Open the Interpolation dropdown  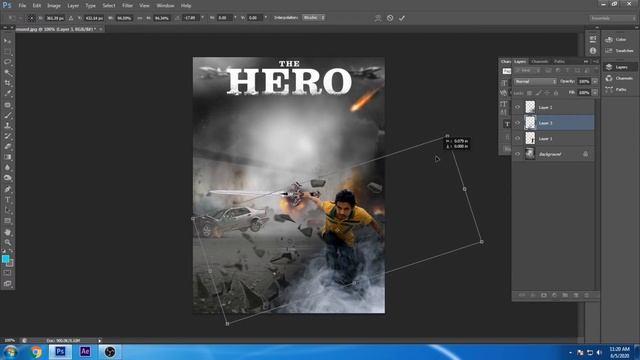click(x=313, y=18)
